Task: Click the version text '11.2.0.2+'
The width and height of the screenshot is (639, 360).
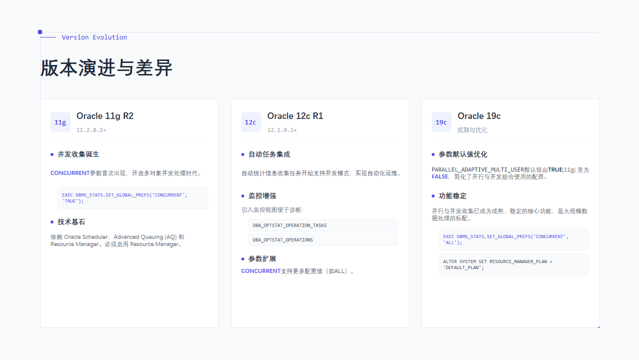Action: click(x=91, y=130)
